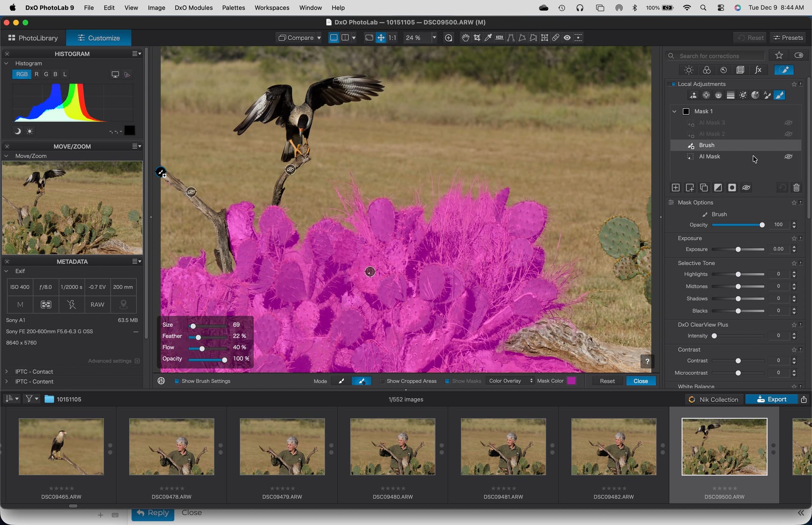Open the zoom percentage dropdown
Viewport: 812px width, 525px height.
[434, 38]
